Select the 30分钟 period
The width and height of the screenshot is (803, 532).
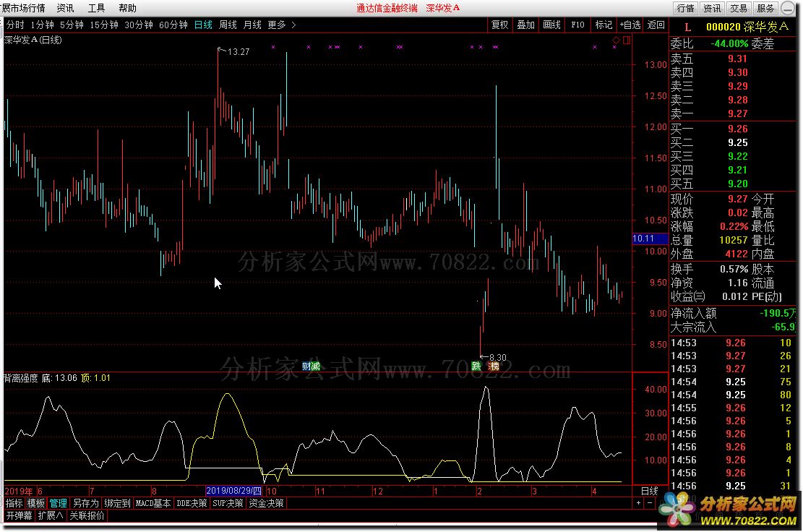(x=139, y=25)
